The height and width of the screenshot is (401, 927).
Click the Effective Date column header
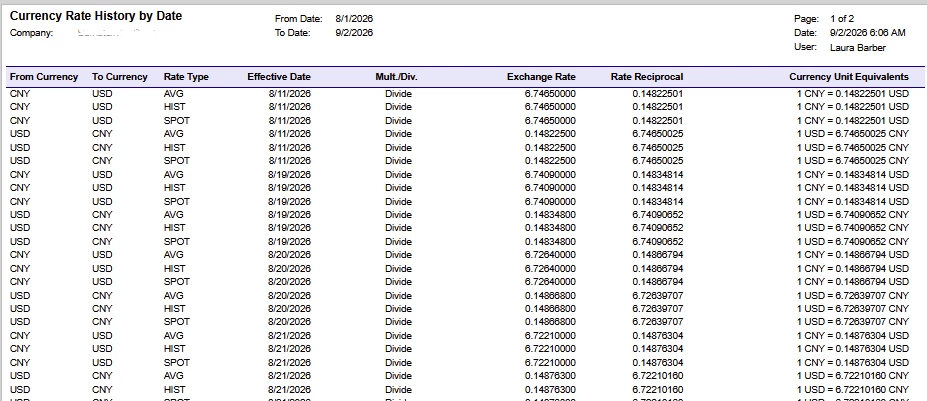(278, 77)
